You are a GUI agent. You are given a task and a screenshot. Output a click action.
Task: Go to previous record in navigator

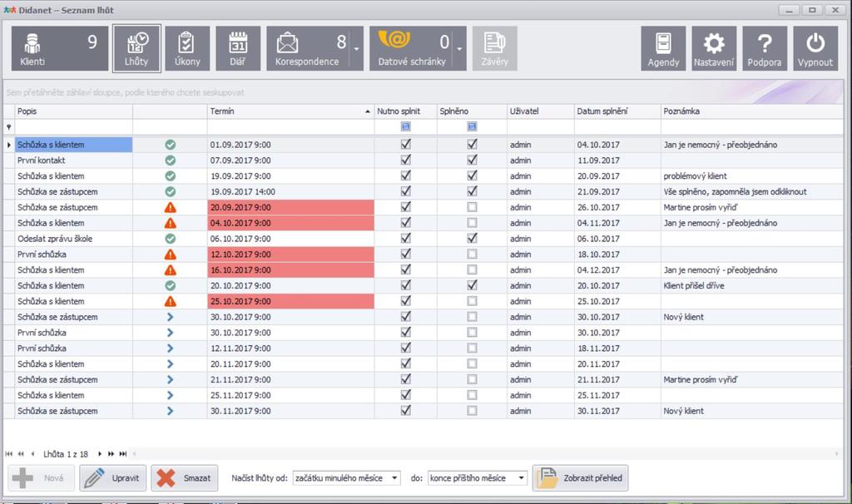pyautogui.click(x=32, y=454)
